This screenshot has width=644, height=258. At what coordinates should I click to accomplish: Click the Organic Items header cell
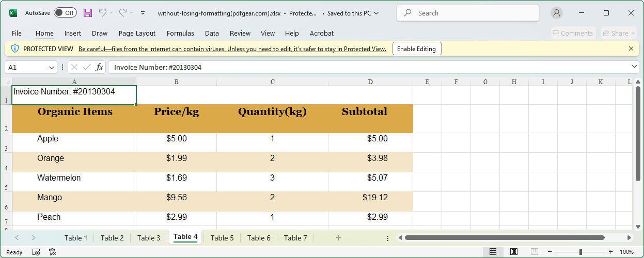pyautogui.click(x=74, y=119)
